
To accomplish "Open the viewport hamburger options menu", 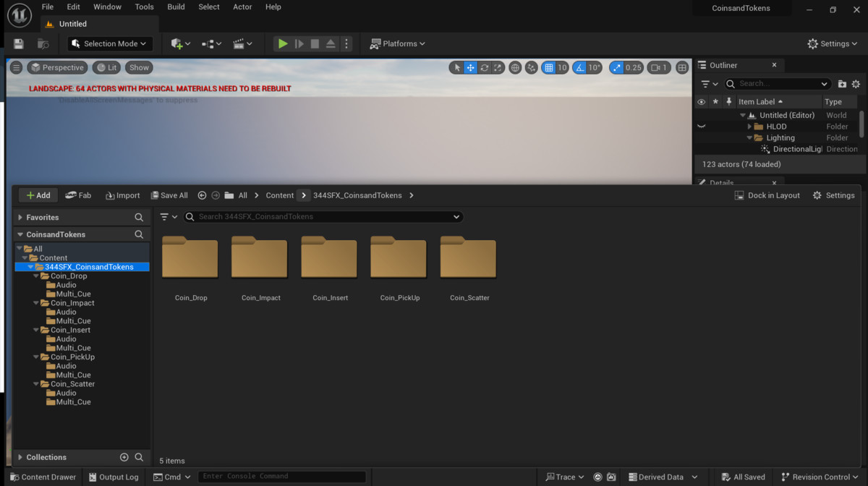I will 17,68.
